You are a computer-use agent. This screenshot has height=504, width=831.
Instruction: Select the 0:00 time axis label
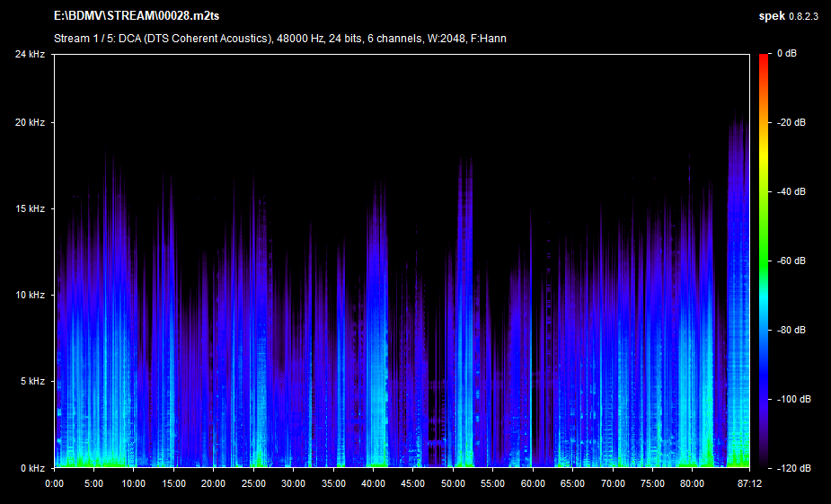pos(55,483)
